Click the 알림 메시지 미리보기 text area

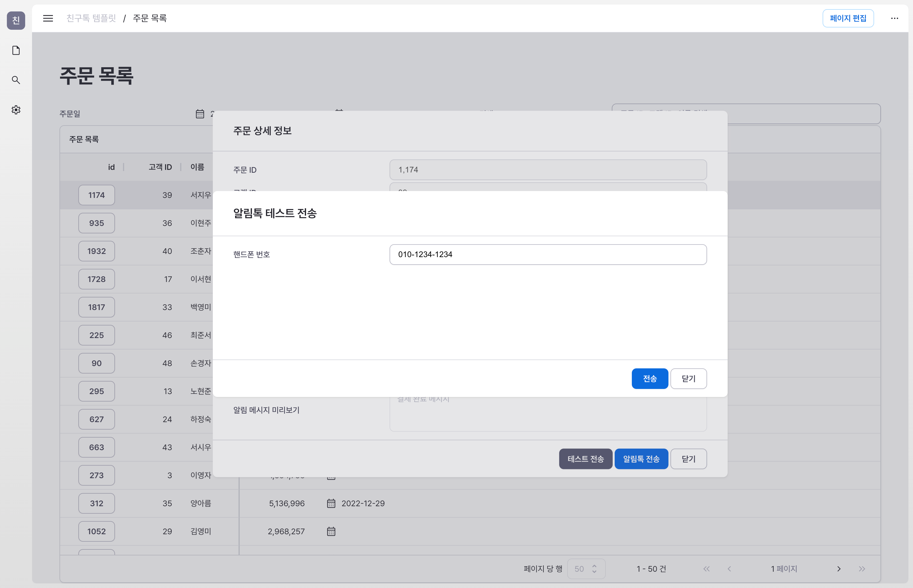tap(548, 414)
